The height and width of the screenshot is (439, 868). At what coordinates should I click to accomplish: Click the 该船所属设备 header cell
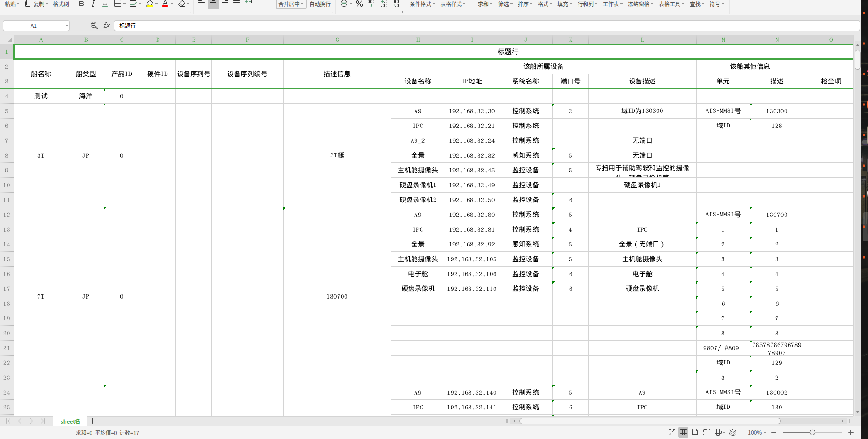[x=544, y=66]
